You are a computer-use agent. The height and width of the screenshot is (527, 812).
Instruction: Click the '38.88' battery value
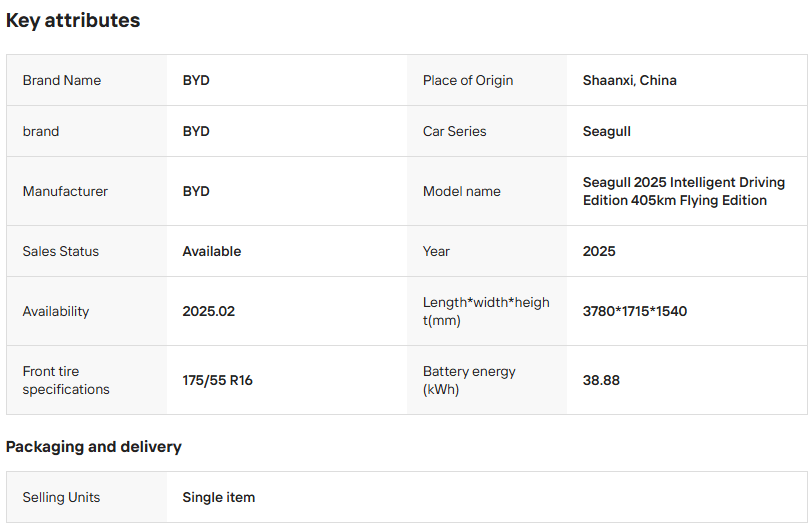(x=601, y=380)
